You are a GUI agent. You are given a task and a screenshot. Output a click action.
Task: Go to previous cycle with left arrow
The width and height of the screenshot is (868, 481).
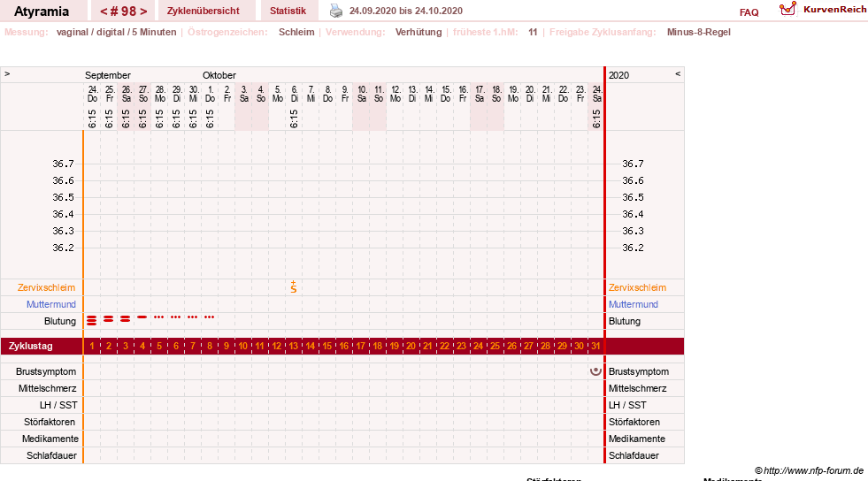[x=103, y=11]
